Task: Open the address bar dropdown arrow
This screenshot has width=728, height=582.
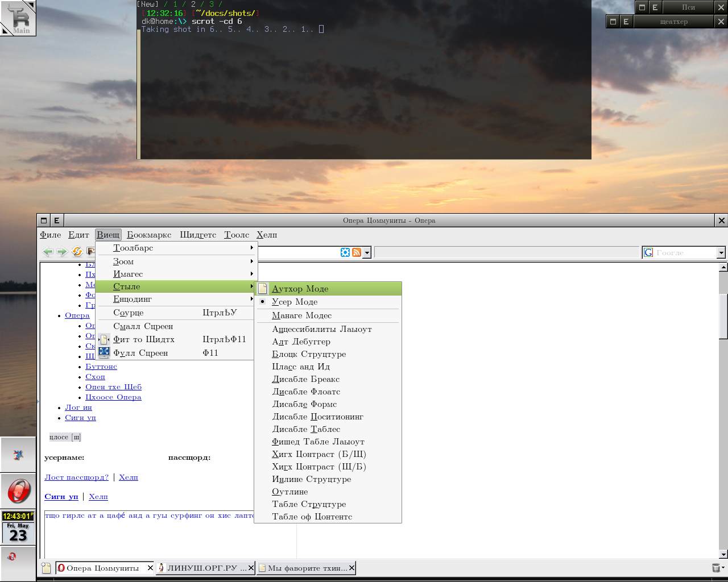Action: 367,252
